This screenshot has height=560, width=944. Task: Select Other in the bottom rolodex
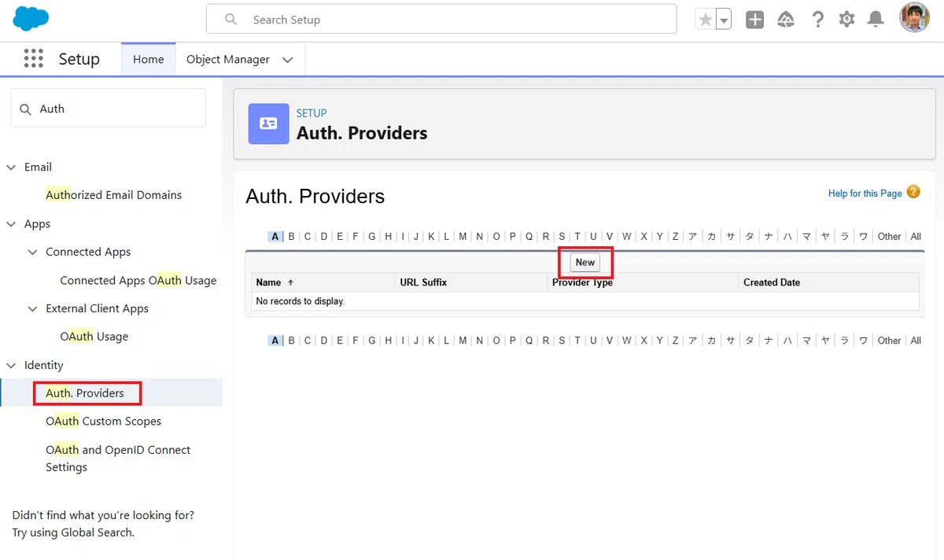coord(890,341)
